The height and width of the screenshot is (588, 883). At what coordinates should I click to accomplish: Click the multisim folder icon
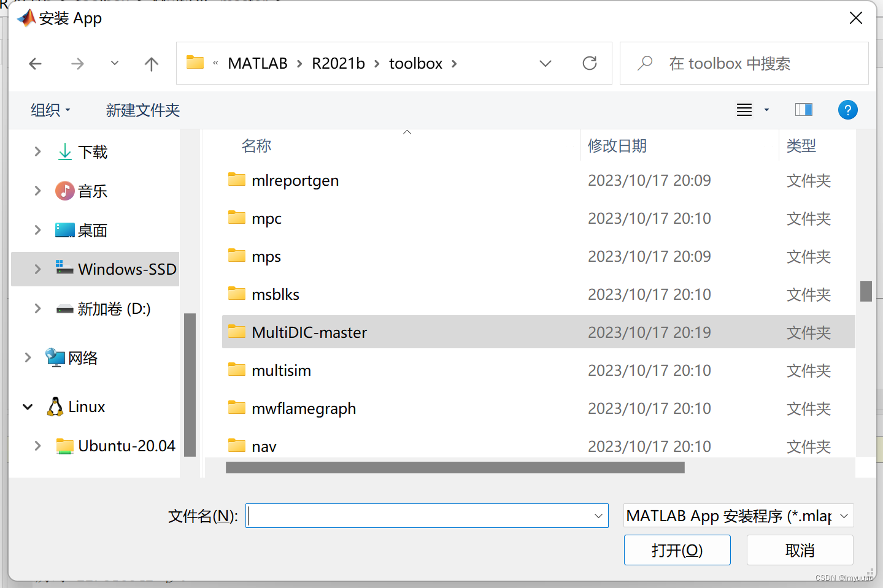237,369
